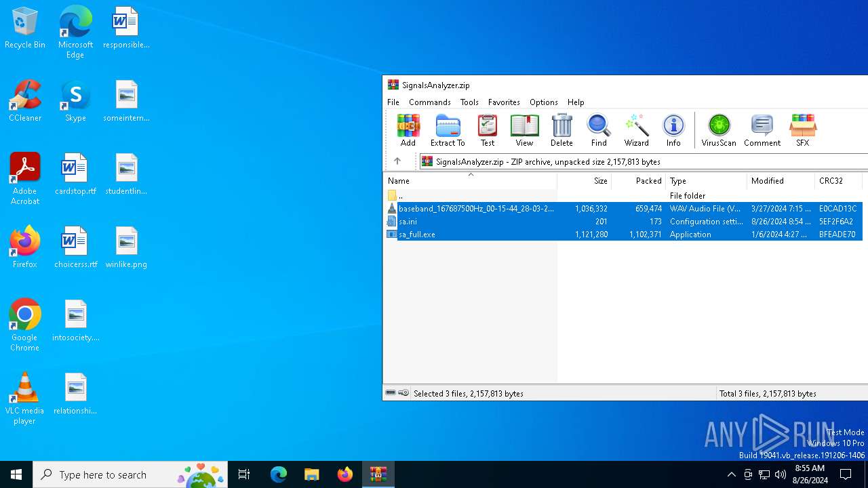
Task: Select the sa_full.exe file row
Action: [x=623, y=235]
